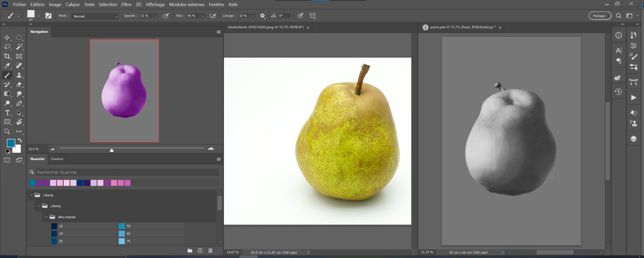
Task: Select the Lasso tool
Action: tap(7, 47)
